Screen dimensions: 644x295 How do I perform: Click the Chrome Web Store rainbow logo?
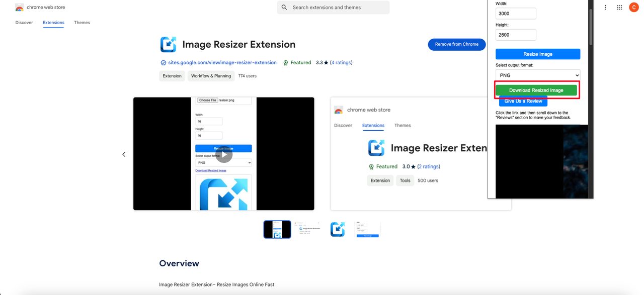tap(20, 8)
